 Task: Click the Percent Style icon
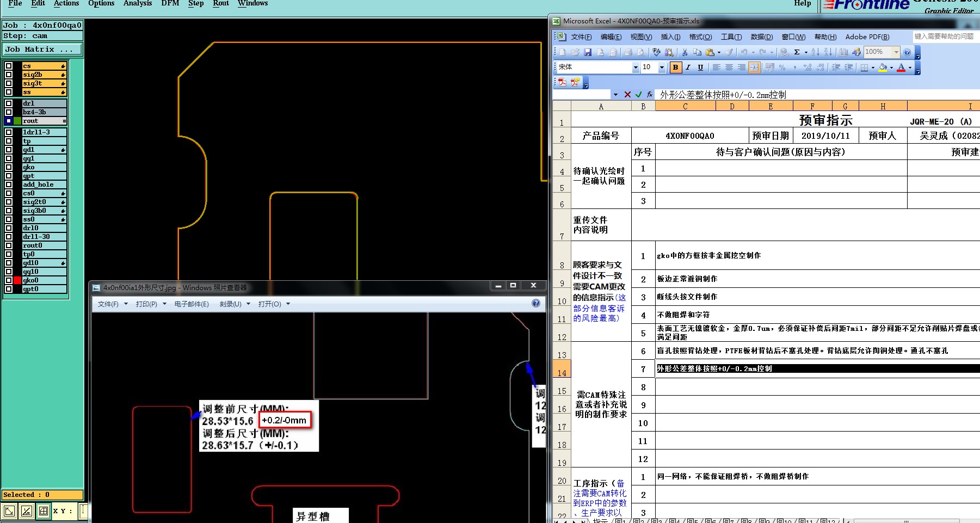pyautogui.click(x=782, y=67)
